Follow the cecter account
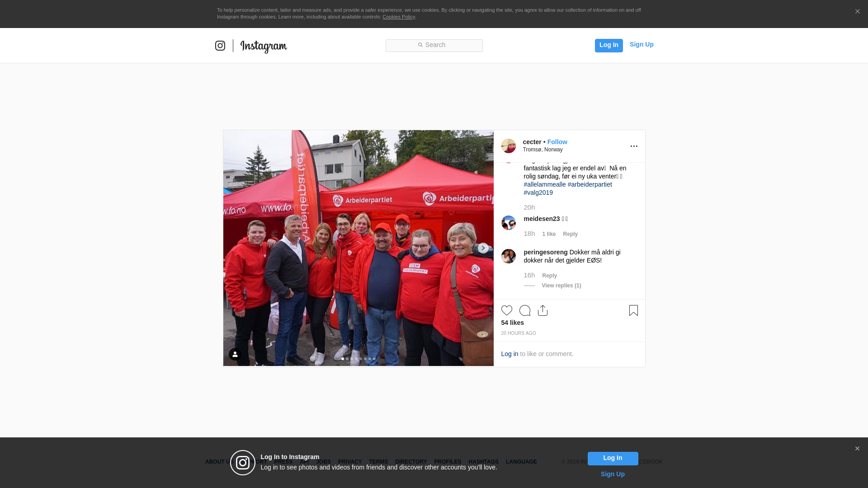Image resolution: width=868 pixels, height=488 pixels. [x=557, y=142]
